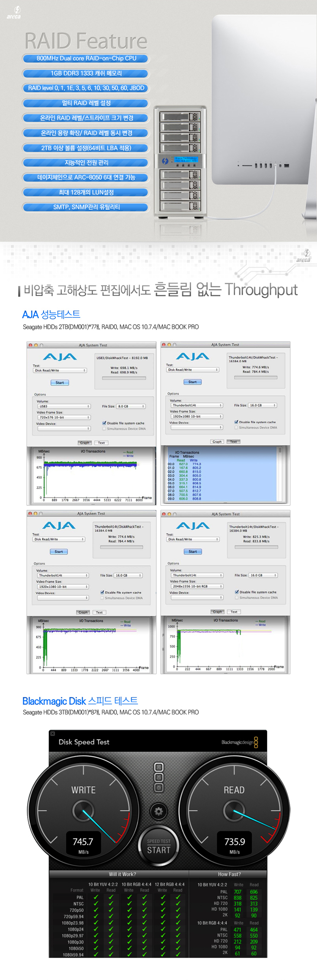Image resolution: width=317 pixels, height=980 pixels.
Task: Click the progress bar under Write: 825.3 MB/s
Action: coord(257,547)
